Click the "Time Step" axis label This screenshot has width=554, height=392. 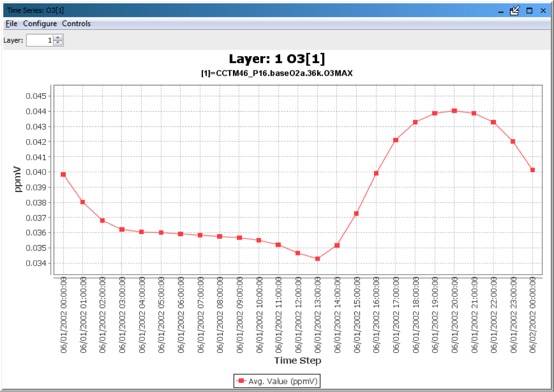(x=298, y=360)
